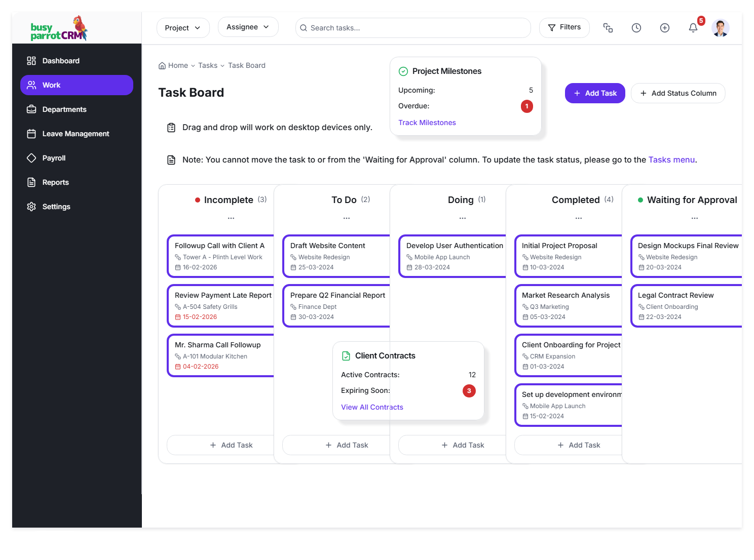Open the Project dropdown
This screenshot has width=754, height=560.
point(182,28)
